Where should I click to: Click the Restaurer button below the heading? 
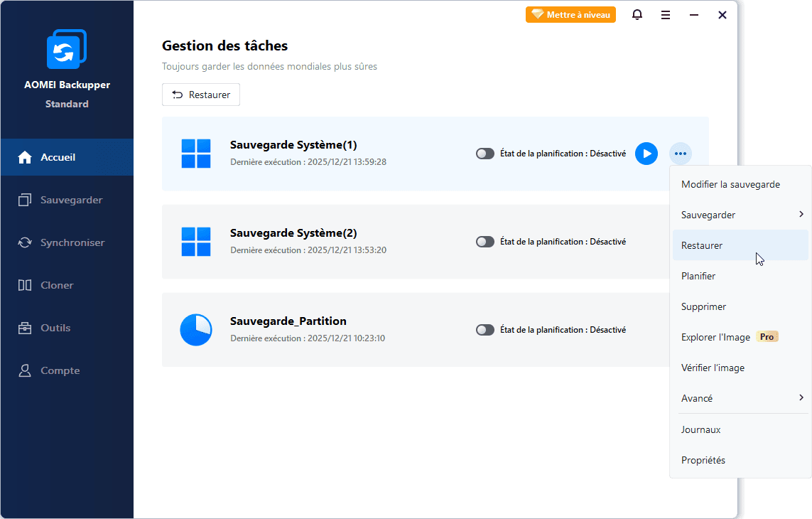click(201, 95)
